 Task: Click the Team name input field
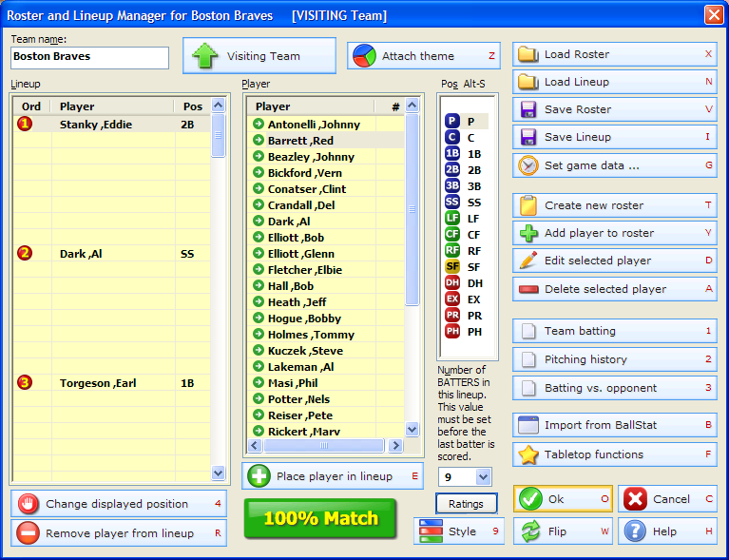click(x=89, y=58)
